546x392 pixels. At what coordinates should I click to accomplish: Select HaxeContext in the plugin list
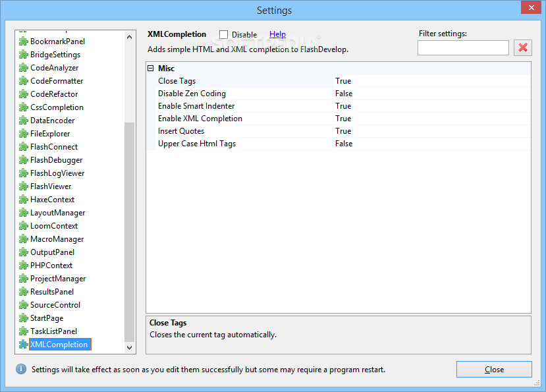tap(52, 200)
